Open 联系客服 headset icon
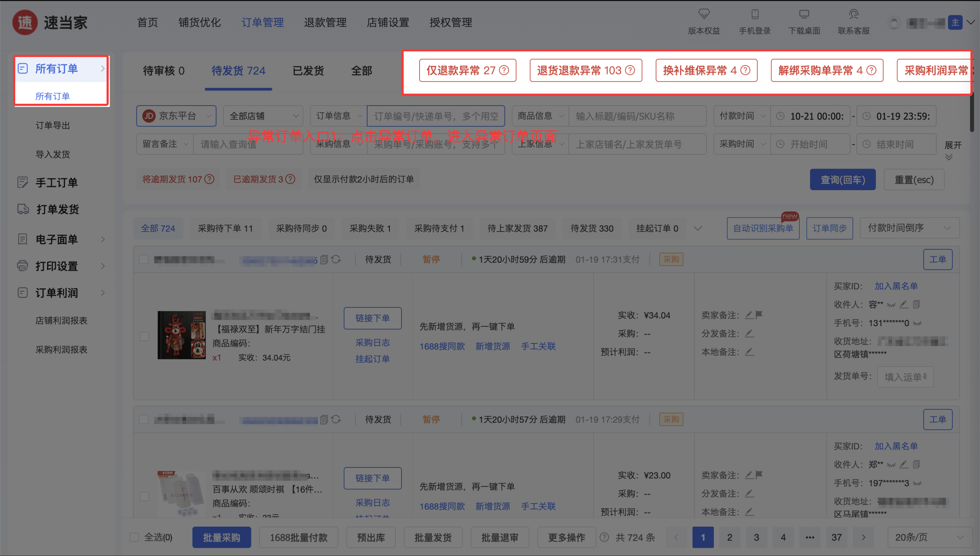This screenshot has height=556, width=980. tap(854, 15)
